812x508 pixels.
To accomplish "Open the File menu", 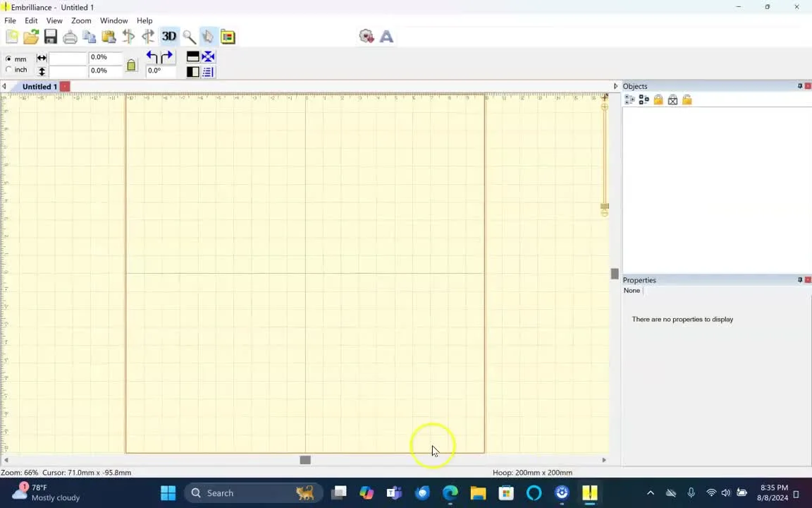I will click(x=10, y=20).
